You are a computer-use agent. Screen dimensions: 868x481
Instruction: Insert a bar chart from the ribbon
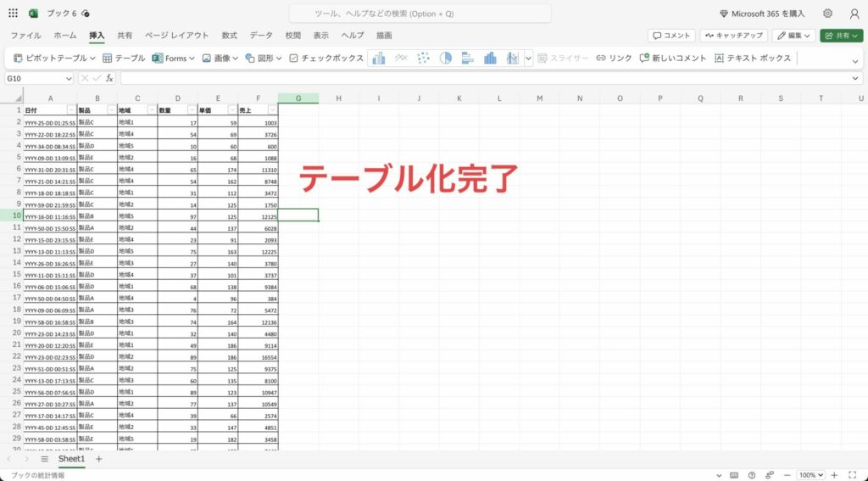pyautogui.click(x=468, y=59)
